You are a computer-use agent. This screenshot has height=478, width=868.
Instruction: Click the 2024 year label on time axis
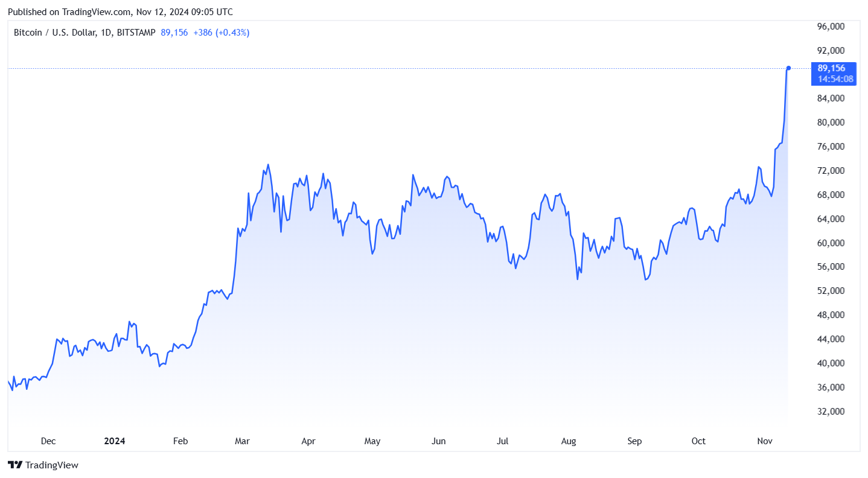[114, 441]
